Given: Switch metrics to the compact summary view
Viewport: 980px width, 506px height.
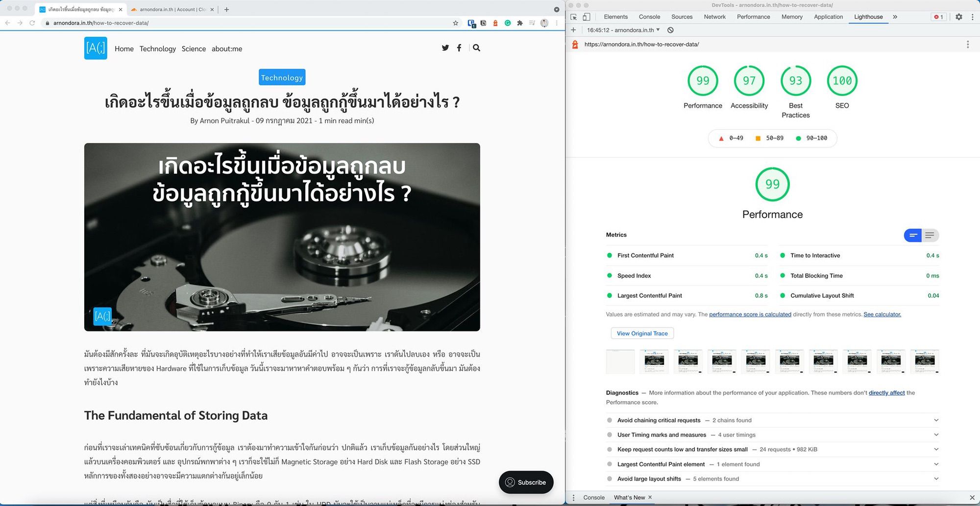Looking at the screenshot, I should [913, 236].
